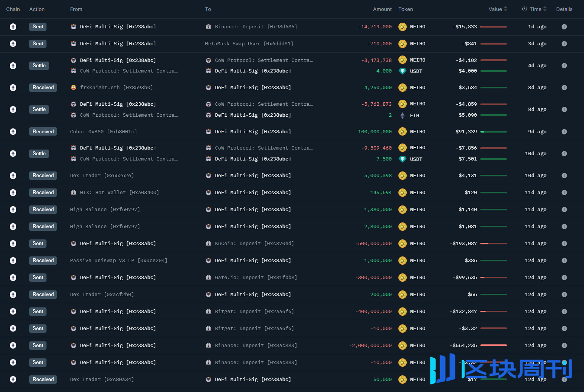Open KuCoin: Deposit [0xc870ed] link

[254, 244]
